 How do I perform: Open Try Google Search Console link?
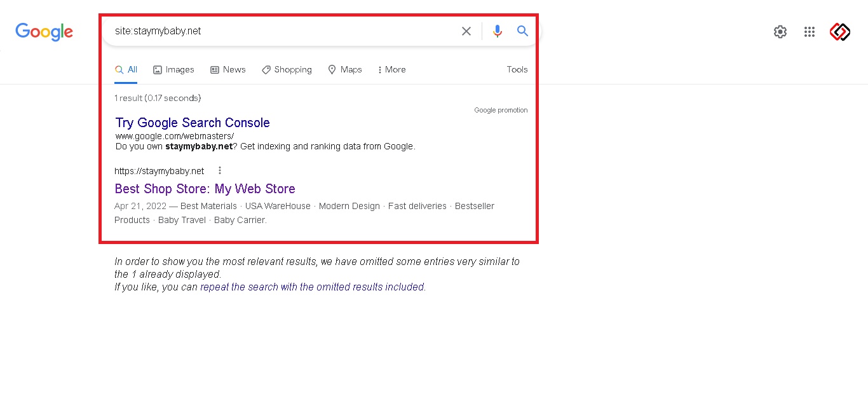point(193,123)
